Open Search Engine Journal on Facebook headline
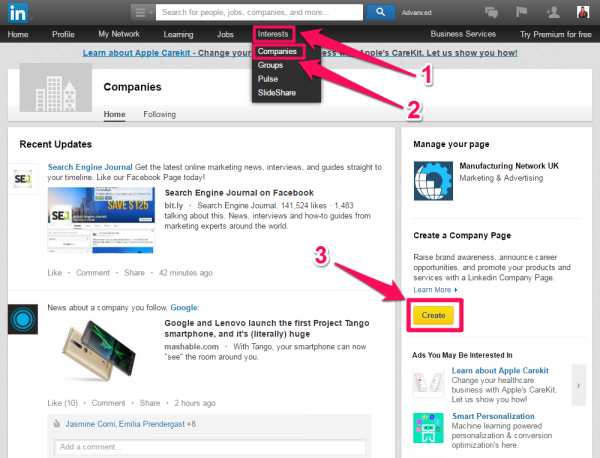The height and width of the screenshot is (458, 600). tap(239, 193)
